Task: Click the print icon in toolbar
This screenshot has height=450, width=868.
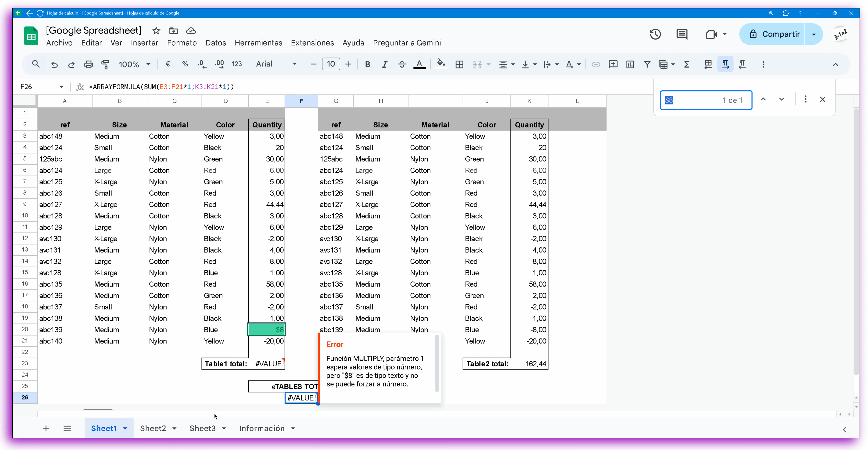Action: point(88,64)
